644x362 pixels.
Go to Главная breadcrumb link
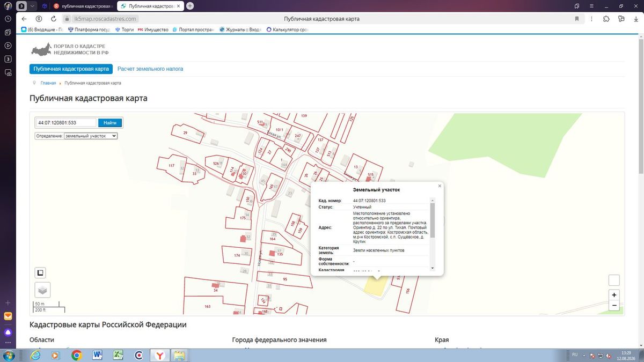coord(48,83)
